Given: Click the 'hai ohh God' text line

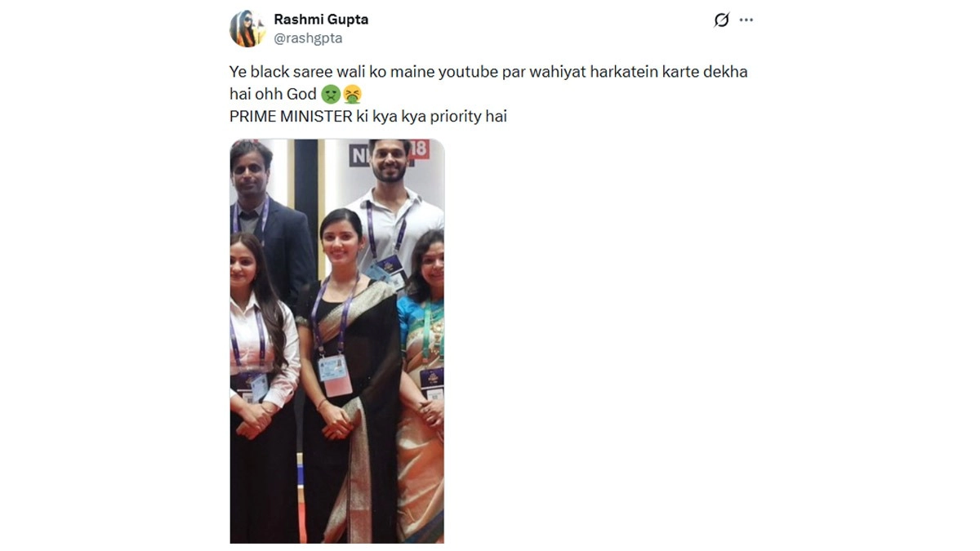Looking at the screenshot, I should tap(273, 94).
